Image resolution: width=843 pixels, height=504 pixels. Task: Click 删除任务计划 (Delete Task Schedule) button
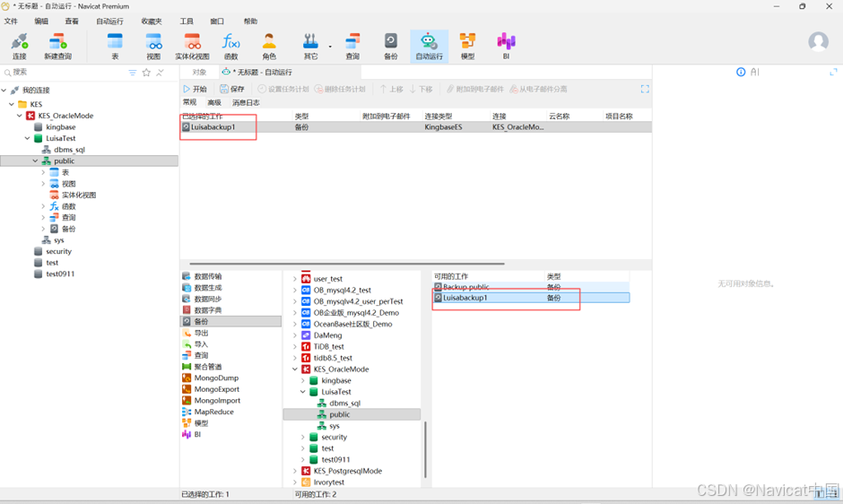tap(340, 90)
